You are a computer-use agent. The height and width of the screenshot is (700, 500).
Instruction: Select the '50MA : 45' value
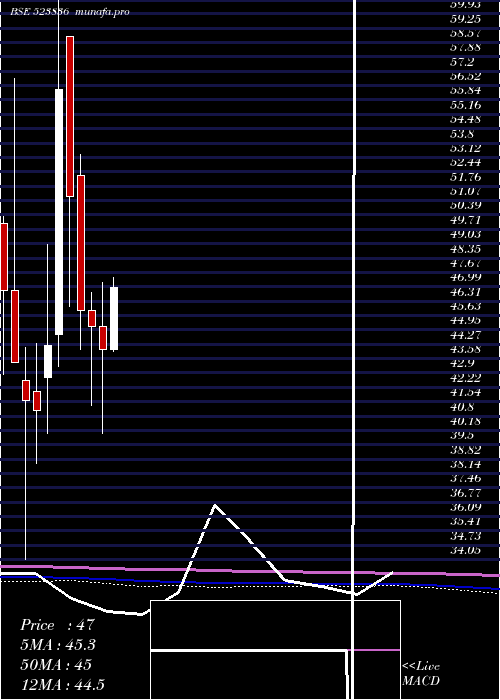point(56,665)
